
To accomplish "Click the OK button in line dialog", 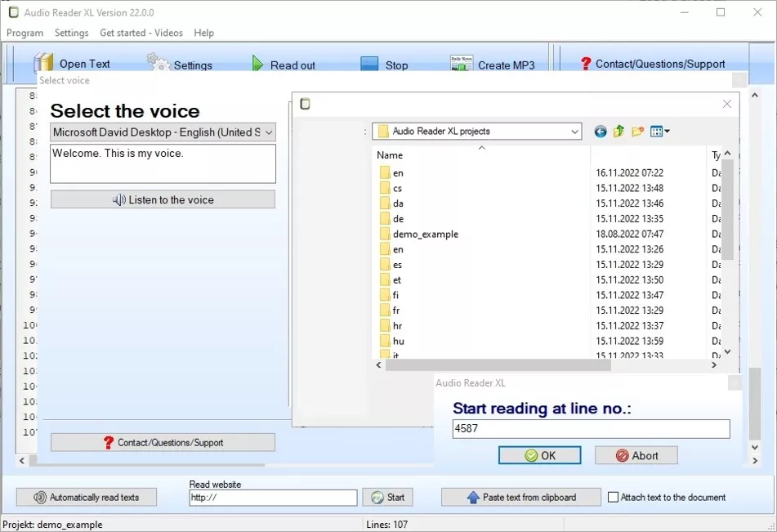I will [539, 455].
